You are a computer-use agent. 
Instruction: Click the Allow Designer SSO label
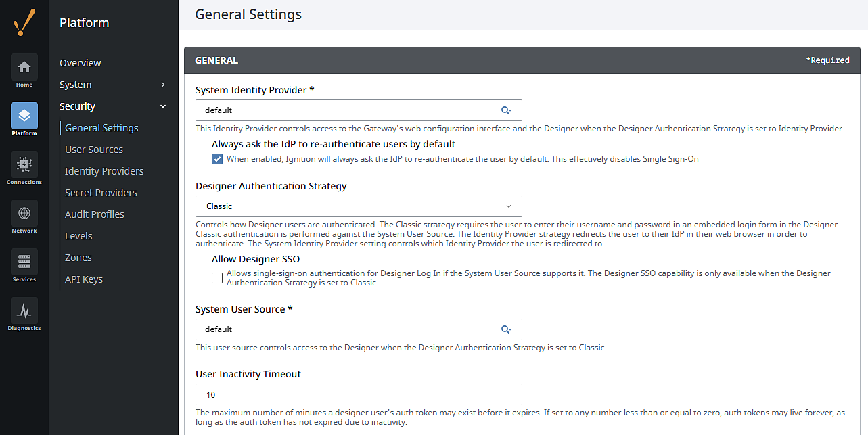click(256, 259)
